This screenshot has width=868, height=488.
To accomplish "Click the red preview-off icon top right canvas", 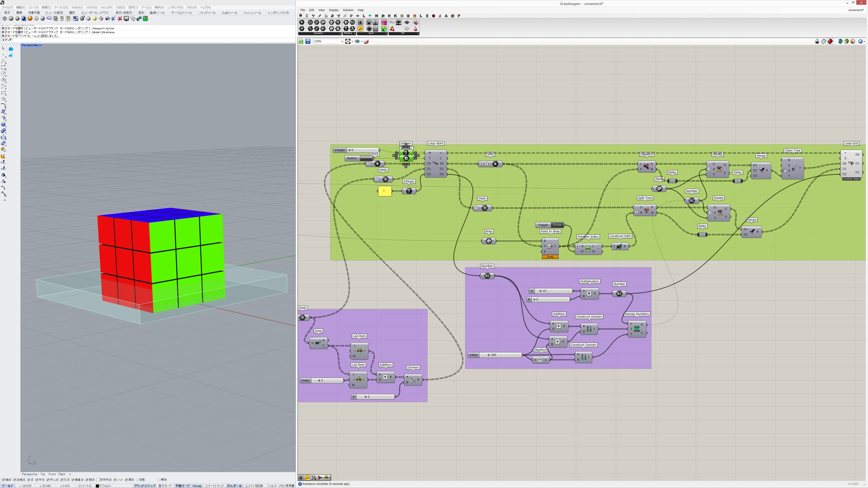I will [830, 41].
